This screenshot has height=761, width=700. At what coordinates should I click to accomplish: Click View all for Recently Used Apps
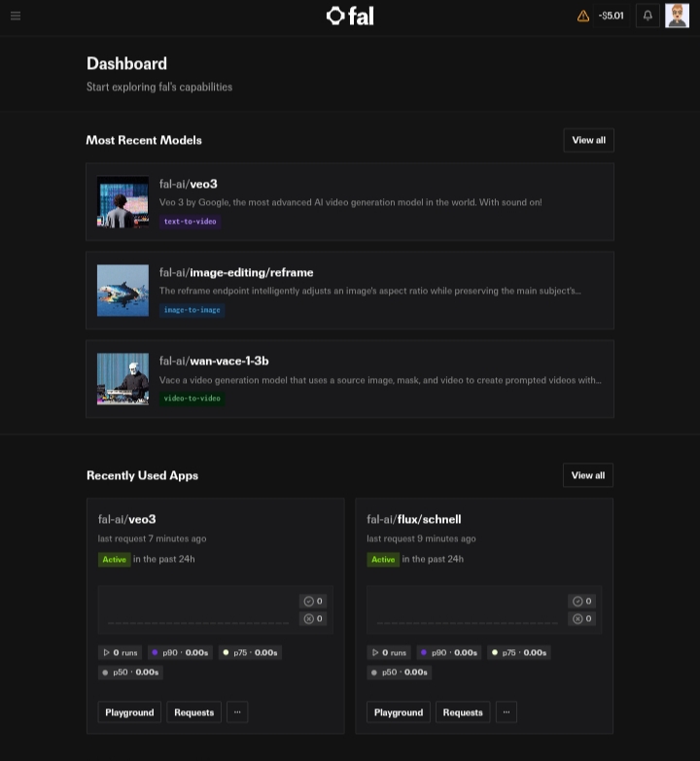pyautogui.click(x=588, y=475)
